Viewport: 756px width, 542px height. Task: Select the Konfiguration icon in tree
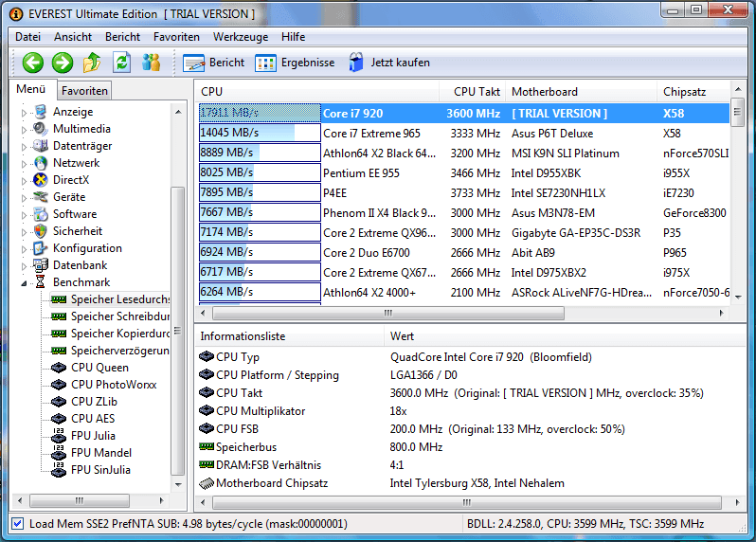pos(41,248)
